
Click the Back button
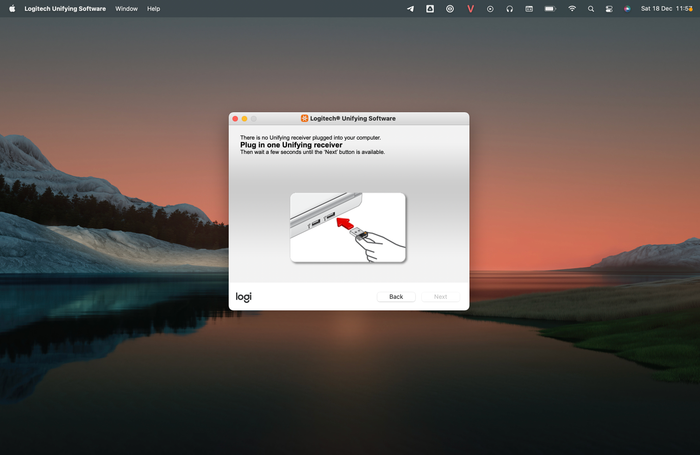pos(396,296)
